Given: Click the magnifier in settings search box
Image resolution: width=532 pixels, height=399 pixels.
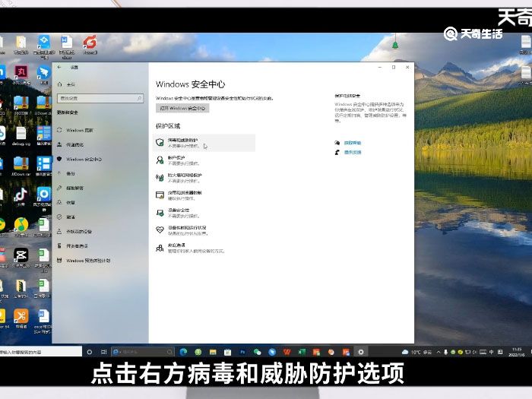Looking at the screenshot, I should [139, 98].
